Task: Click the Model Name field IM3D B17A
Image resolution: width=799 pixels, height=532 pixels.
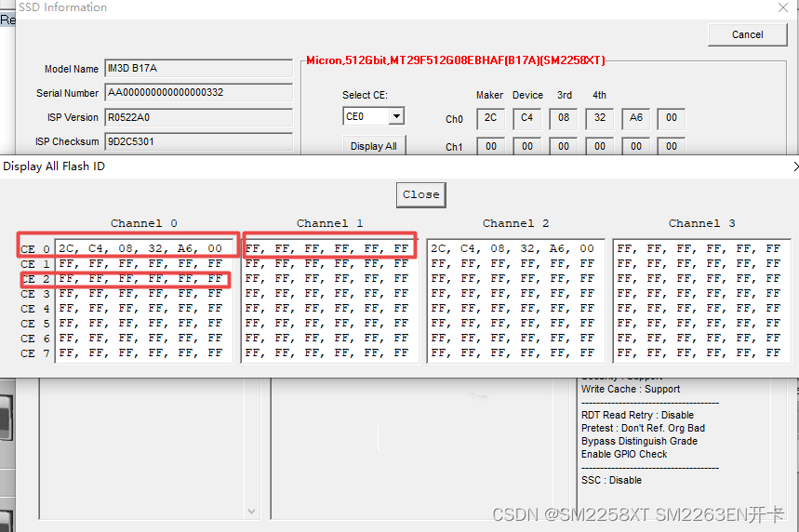Action: click(x=199, y=68)
